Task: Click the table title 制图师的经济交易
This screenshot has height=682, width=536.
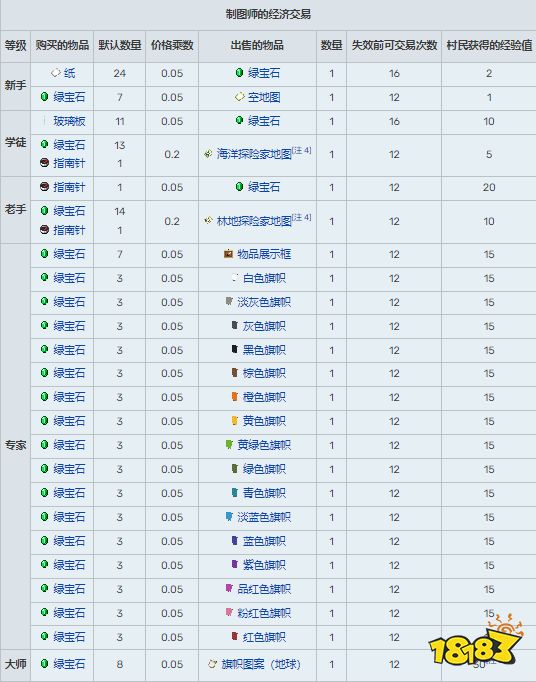Action: tap(268, 14)
